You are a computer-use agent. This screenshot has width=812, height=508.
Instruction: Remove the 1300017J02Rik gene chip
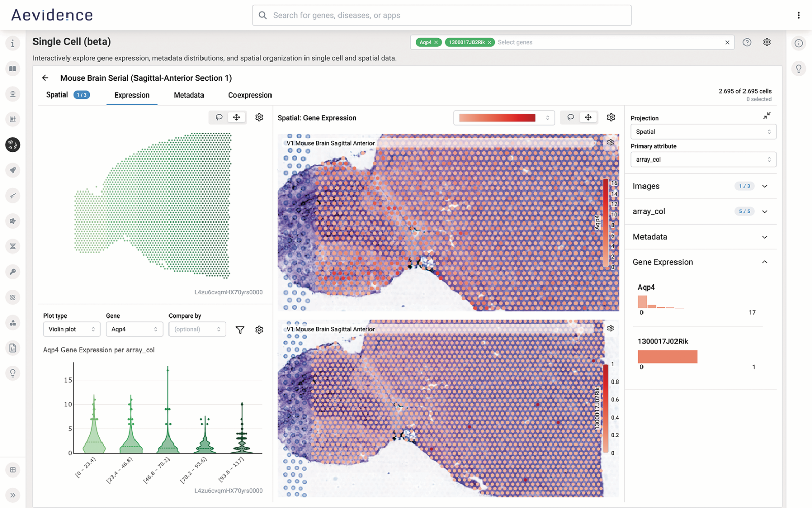490,42
